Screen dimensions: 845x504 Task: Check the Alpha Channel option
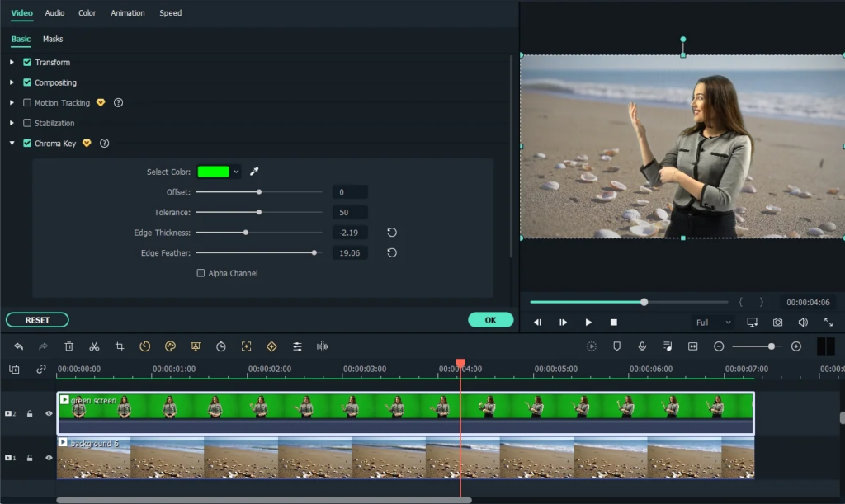(x=200, y=273)
